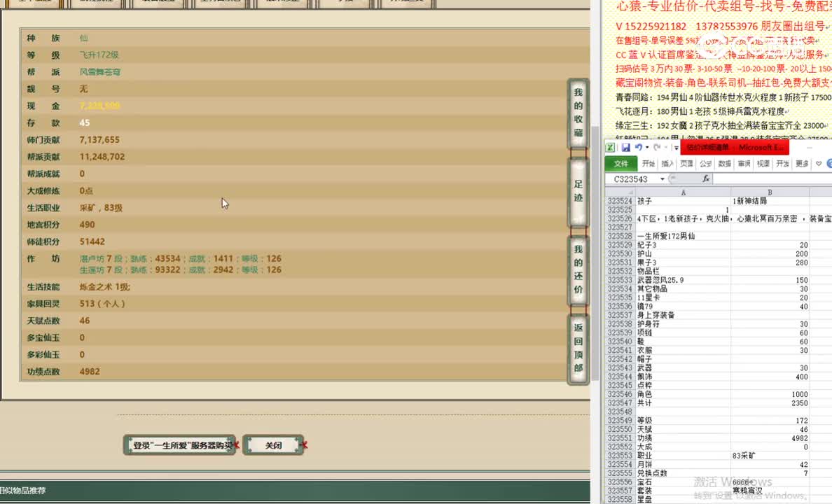The height and width of the screenshot is (504, 832).
Task: Switch to the 开始 ribbon tab
Action: [x=648, y=163]
